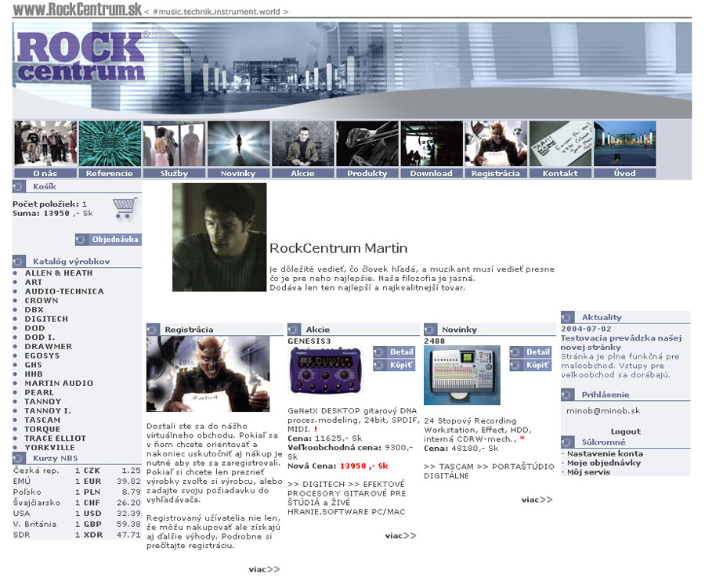Click the Logout link

coord(625,431)
